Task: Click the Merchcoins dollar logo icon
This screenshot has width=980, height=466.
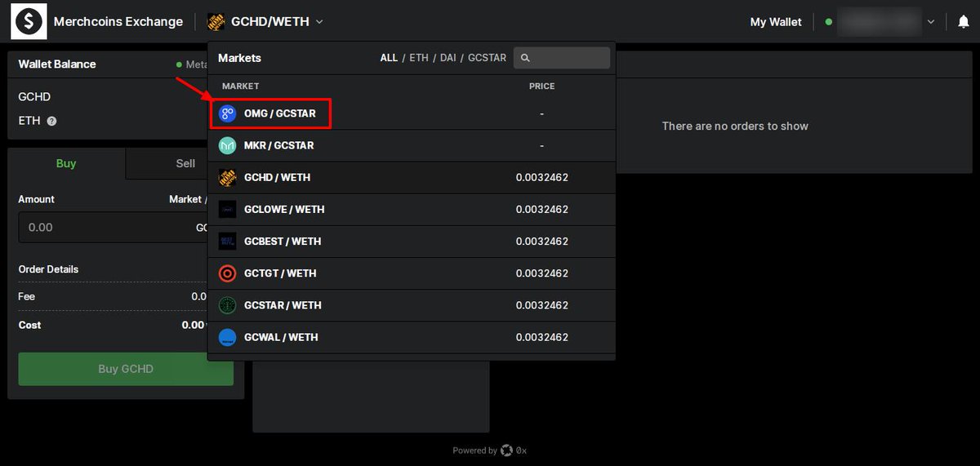Action: (x=29, y=22)
